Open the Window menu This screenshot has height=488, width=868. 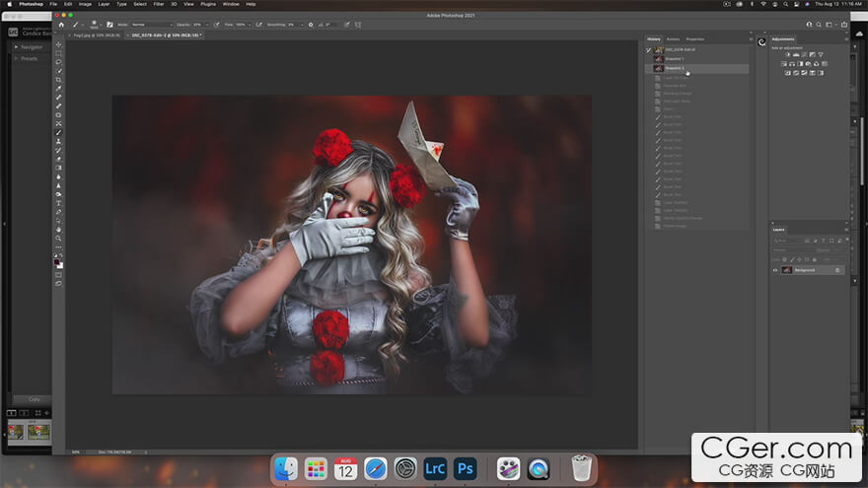[231, 4]
